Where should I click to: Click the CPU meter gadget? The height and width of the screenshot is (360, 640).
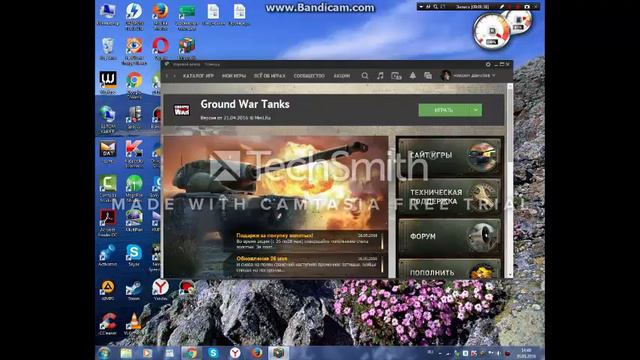point(491,31)
